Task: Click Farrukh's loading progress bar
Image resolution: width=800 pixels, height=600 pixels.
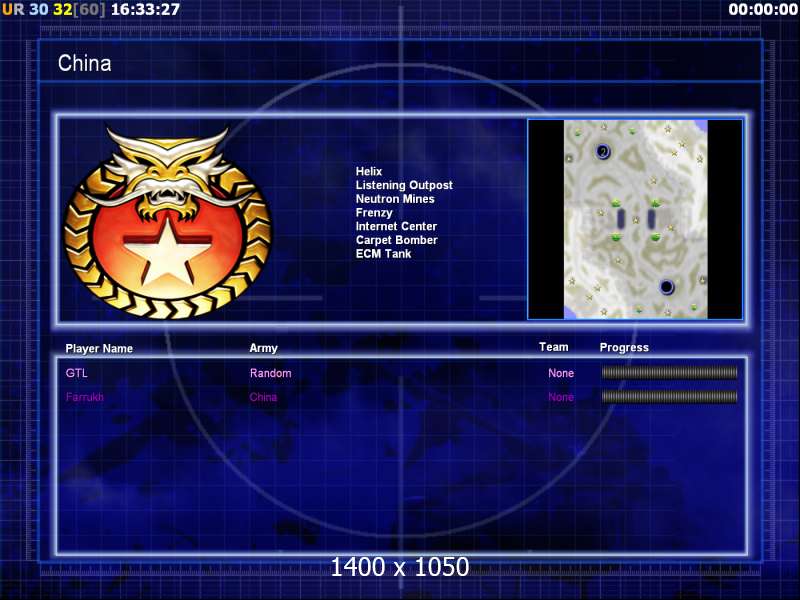Action: click(669, 397)
